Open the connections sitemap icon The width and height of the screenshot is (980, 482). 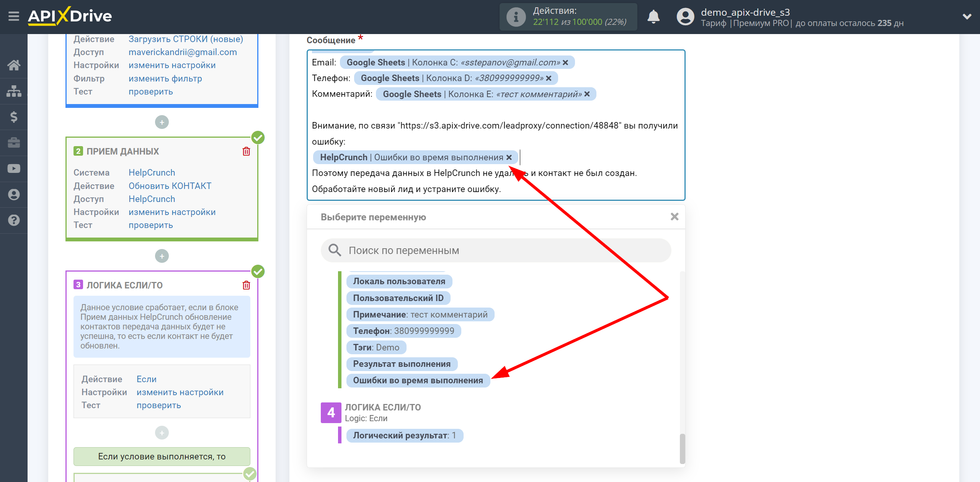point(14,91)
